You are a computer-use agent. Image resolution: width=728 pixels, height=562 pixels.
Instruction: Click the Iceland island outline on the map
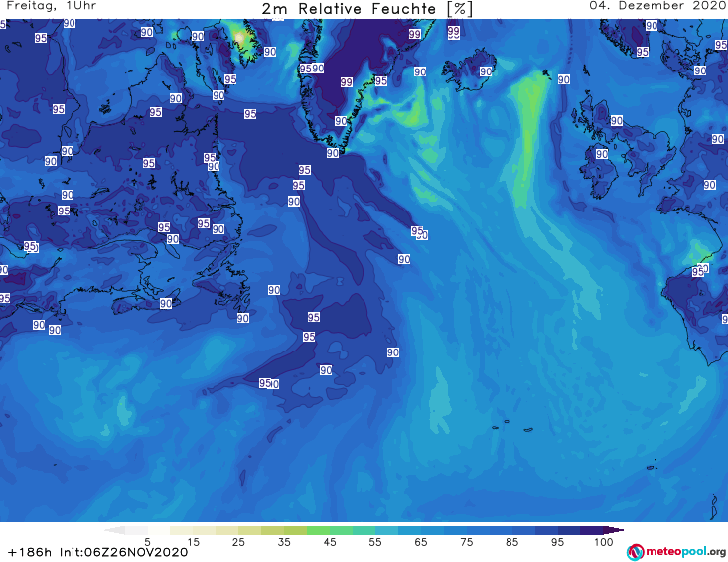(469, 70)
